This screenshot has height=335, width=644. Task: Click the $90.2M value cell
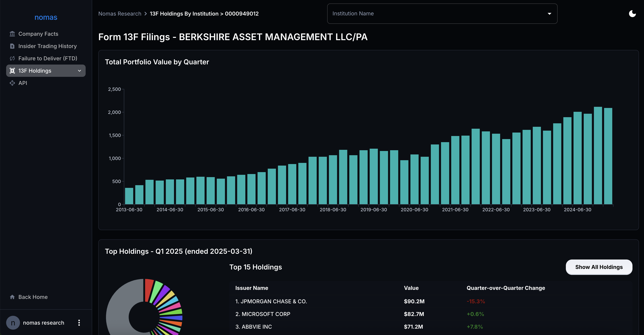click(x=414, y=301)
